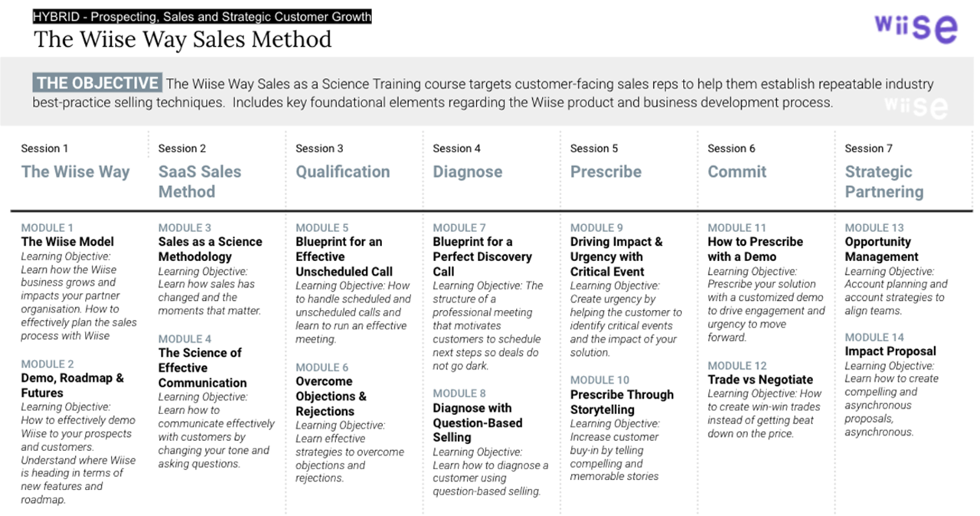
Task: Open Session 1 The Wiise Way heading
Action: pos(75,171)
